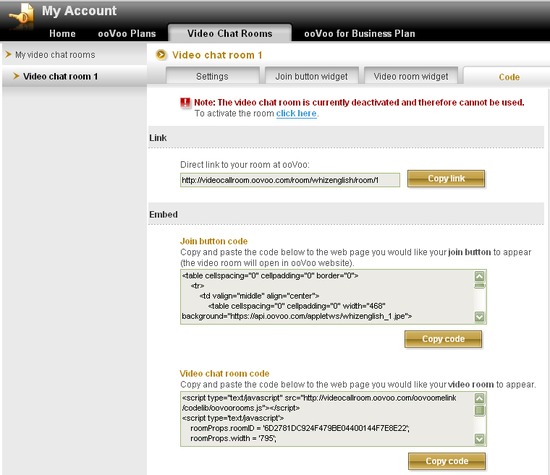Image resolution: width=550 pixels, height=475 pixels.
Task: Click up arrow of Video chat room code scrollbar
Action: coord(479,398)
